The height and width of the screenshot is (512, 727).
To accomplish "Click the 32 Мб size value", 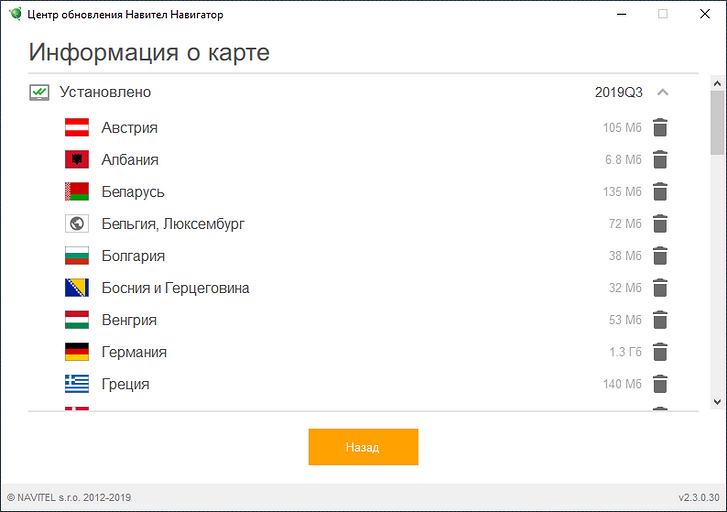I will pos(625,288).
